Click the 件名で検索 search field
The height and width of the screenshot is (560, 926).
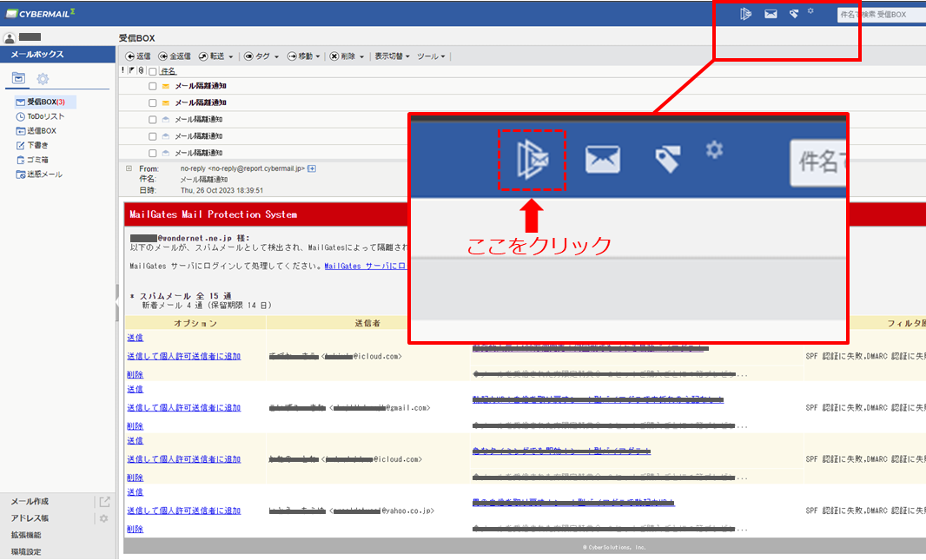(881, 14)
